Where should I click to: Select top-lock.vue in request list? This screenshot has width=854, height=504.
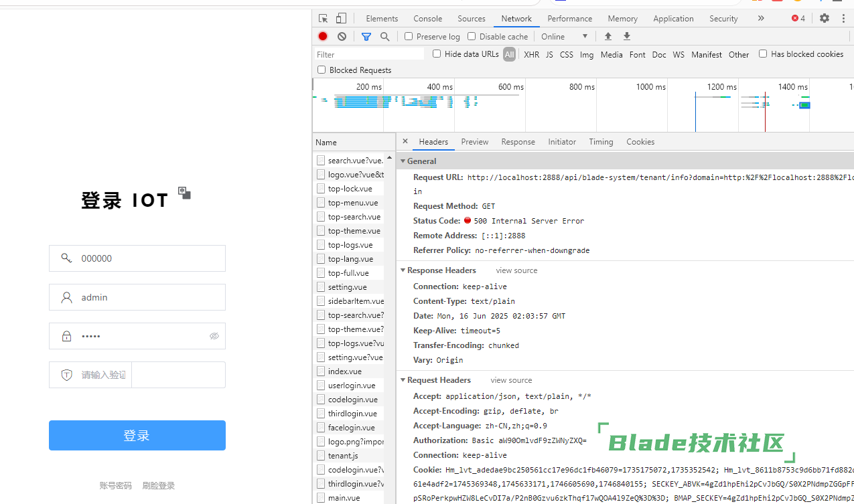(349, 189)
